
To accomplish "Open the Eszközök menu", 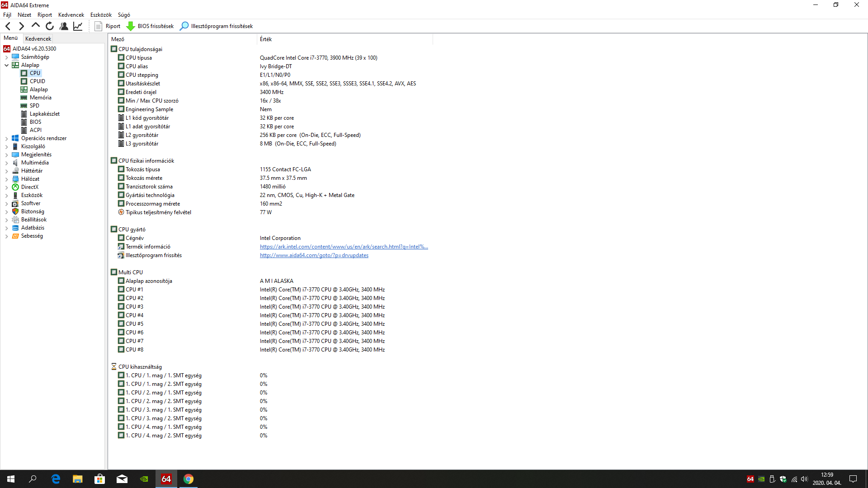I will coord(101,15).
